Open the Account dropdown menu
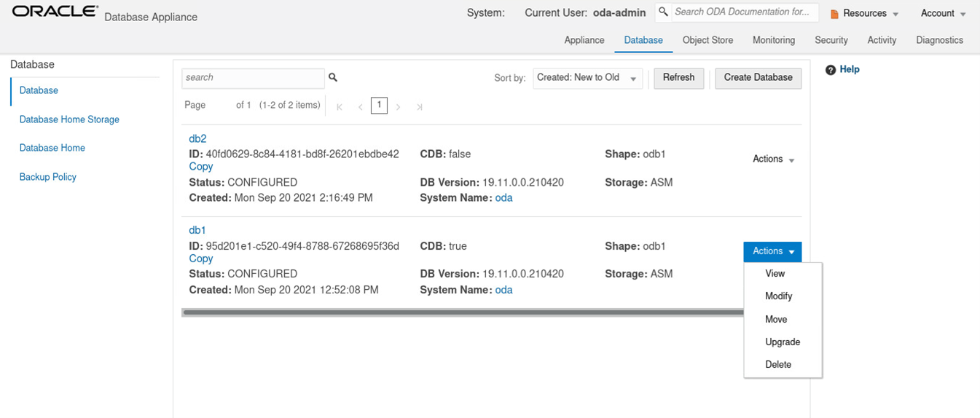 (x=943, y=14)
